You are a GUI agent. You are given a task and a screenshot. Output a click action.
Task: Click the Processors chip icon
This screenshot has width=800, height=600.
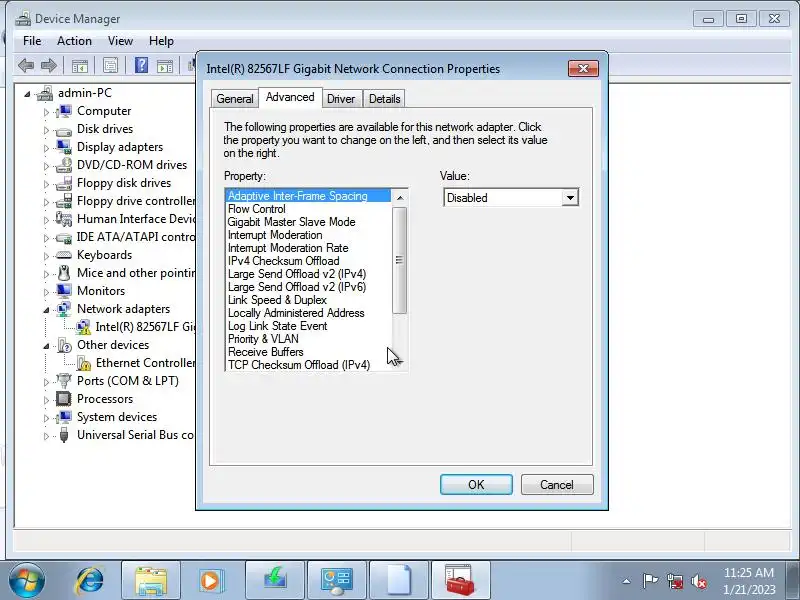(x=64, y=399)
